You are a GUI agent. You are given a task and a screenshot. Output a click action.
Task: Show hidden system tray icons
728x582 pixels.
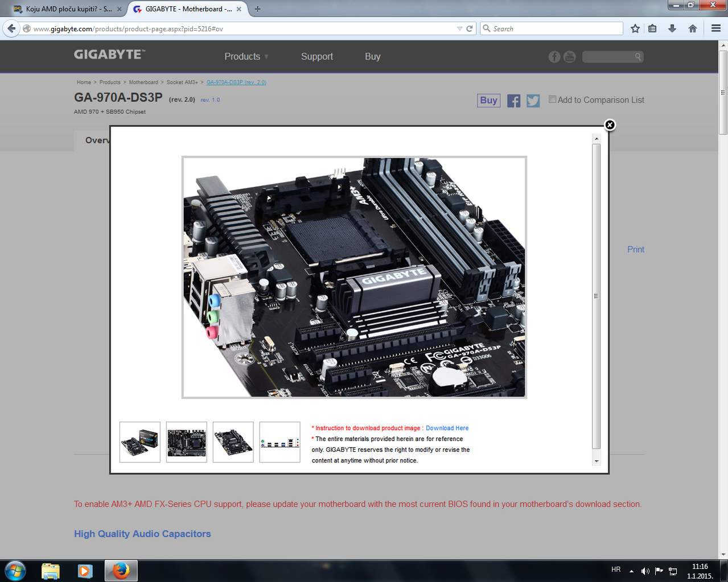pos(631,571)
